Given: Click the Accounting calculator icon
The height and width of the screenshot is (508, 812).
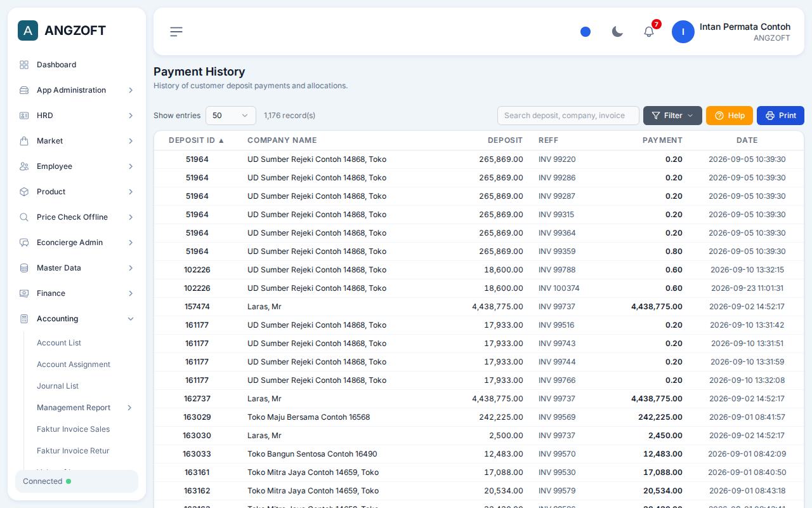Looking at the screenshot, I should click(24, 319).
